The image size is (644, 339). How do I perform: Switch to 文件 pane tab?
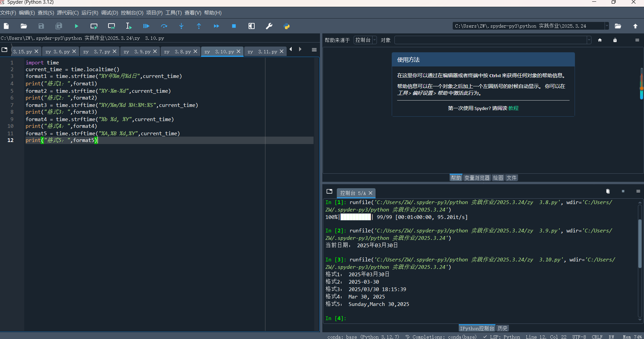511,178
